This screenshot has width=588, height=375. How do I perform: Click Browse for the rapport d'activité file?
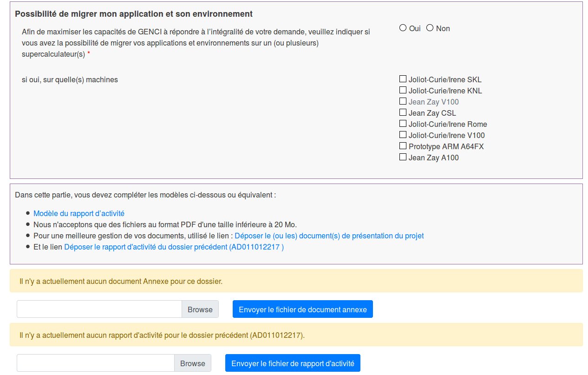click(x=192, y=363)
